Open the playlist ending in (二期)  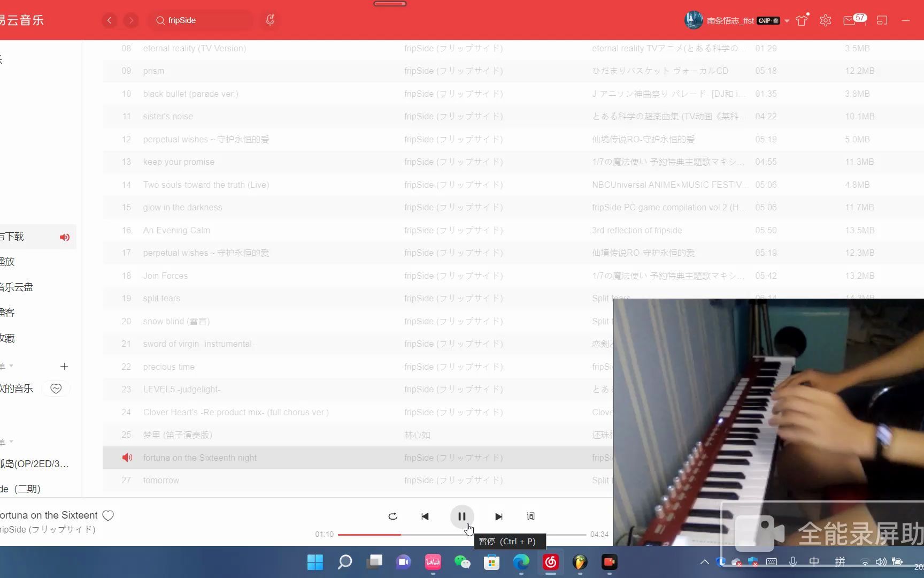[x=20, y=489]
